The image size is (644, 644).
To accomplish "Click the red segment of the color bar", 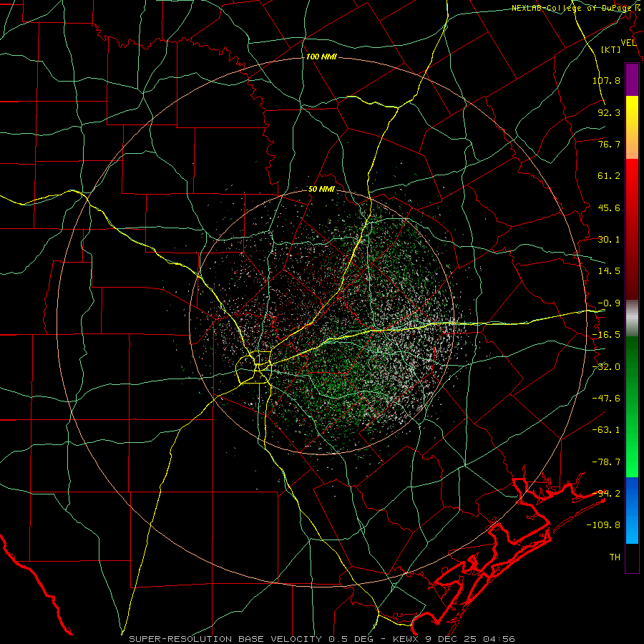I will coord(632,229).
